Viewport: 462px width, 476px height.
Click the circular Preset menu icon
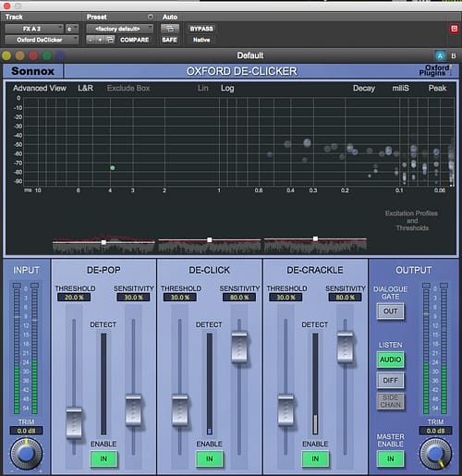click(x=151, y=17)
